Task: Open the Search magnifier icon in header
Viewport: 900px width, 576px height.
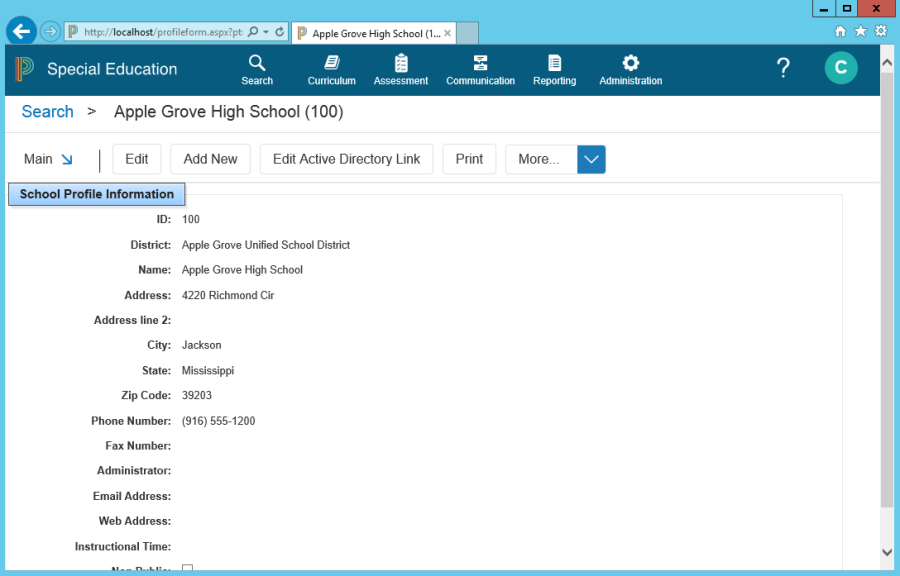Action: pos(257,64)
